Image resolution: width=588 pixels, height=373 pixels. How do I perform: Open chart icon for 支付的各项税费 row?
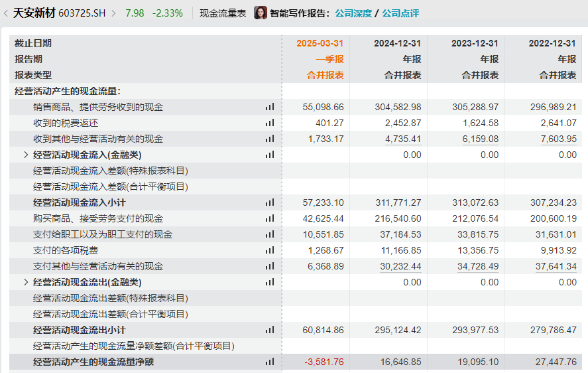click(270, 250)
